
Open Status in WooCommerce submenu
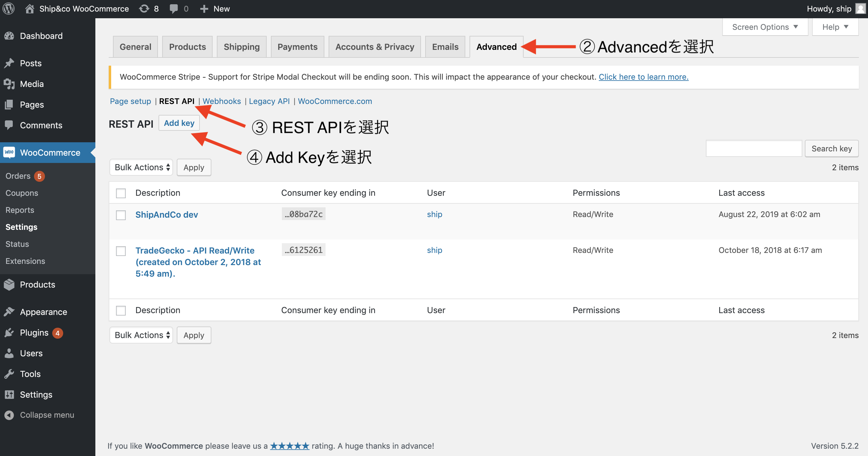(17, 244)
